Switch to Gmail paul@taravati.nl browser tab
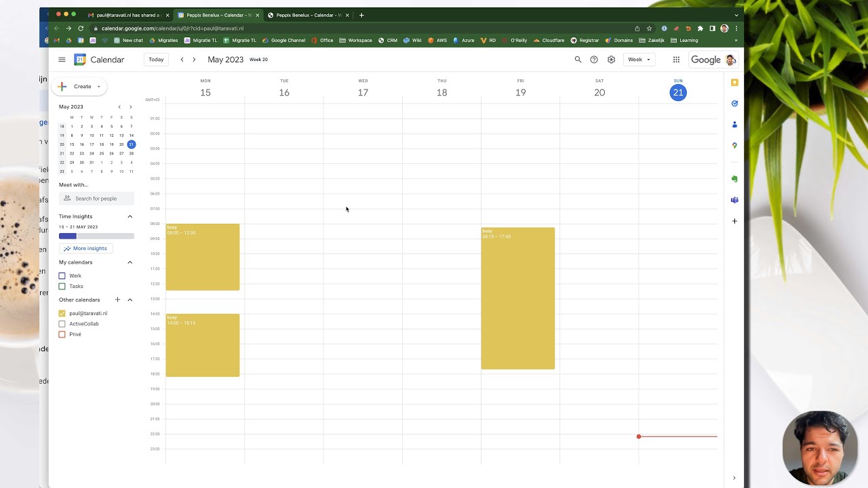The image size is (868, 488). [129, 15]
